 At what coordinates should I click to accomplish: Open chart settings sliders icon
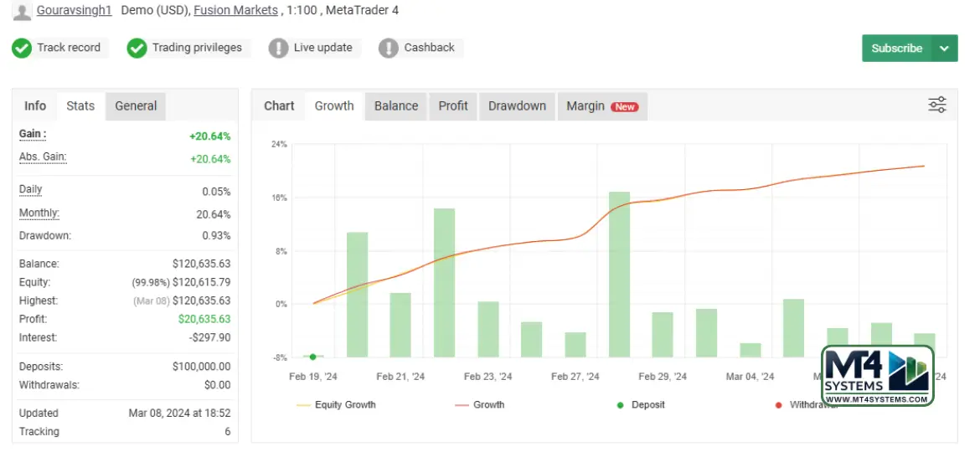937,105
